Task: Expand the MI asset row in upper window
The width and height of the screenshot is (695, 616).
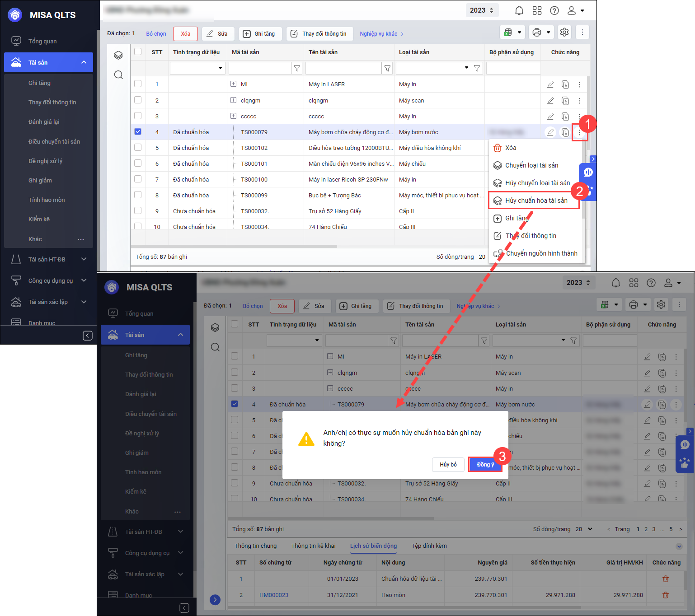Action: [233, 84]
